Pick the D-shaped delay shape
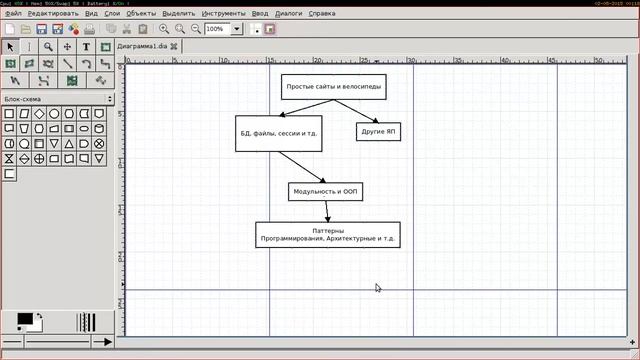 coord(84,144)
